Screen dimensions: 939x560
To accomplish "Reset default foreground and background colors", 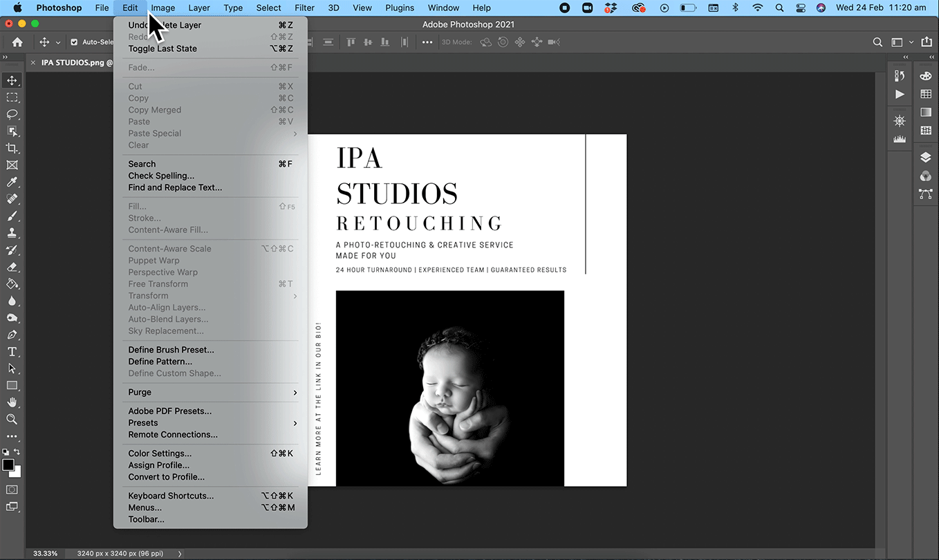I will 6,452.
